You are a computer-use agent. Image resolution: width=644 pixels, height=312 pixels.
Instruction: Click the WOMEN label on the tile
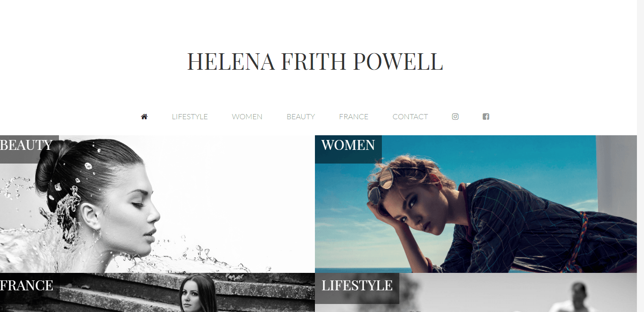point(348,145)
